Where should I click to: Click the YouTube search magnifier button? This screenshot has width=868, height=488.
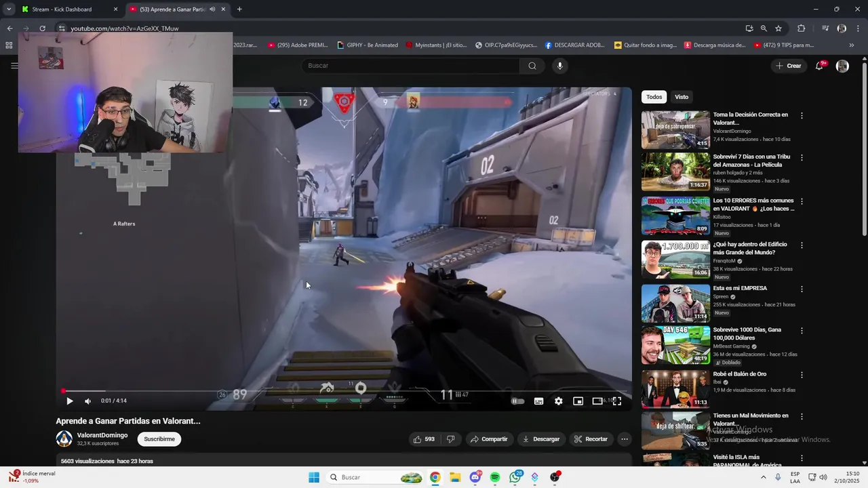click(532, 66)
